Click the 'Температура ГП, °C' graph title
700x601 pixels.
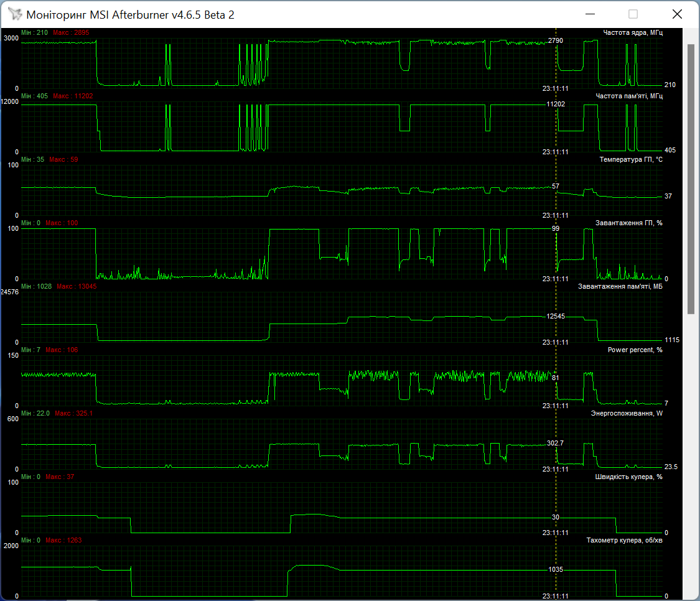point(631,159)
